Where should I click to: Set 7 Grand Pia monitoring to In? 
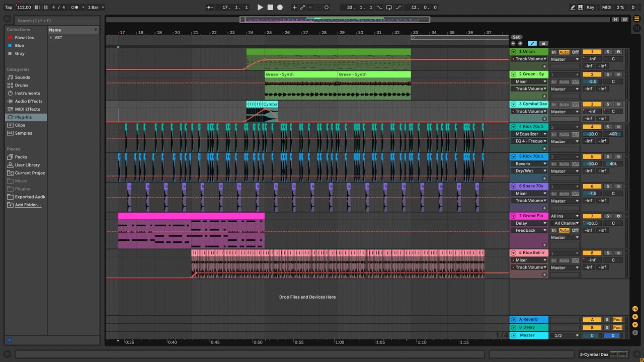(554, 230)
